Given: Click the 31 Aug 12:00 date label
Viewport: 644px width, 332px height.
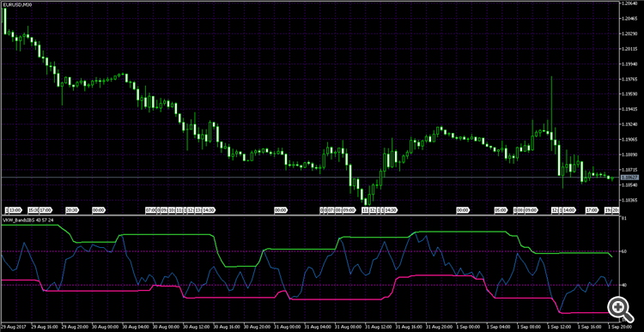Looking at the screenshot, I should [378, 328].
